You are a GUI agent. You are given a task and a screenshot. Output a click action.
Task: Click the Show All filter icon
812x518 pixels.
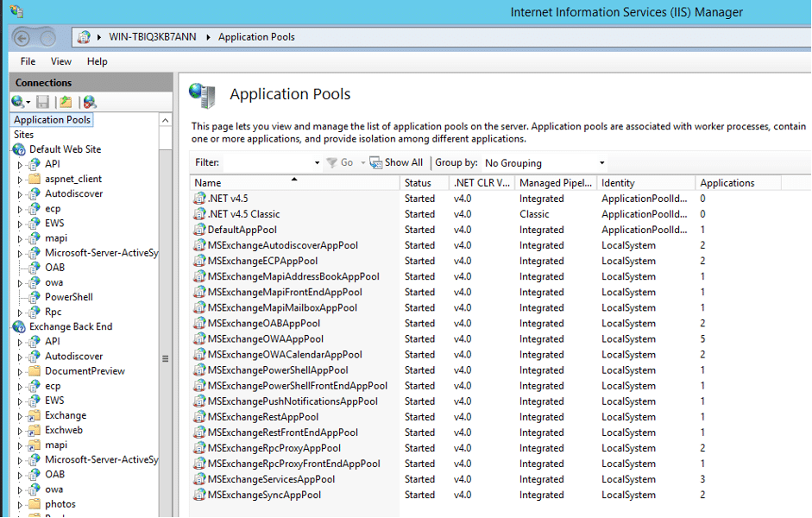[x=375, y=162]
